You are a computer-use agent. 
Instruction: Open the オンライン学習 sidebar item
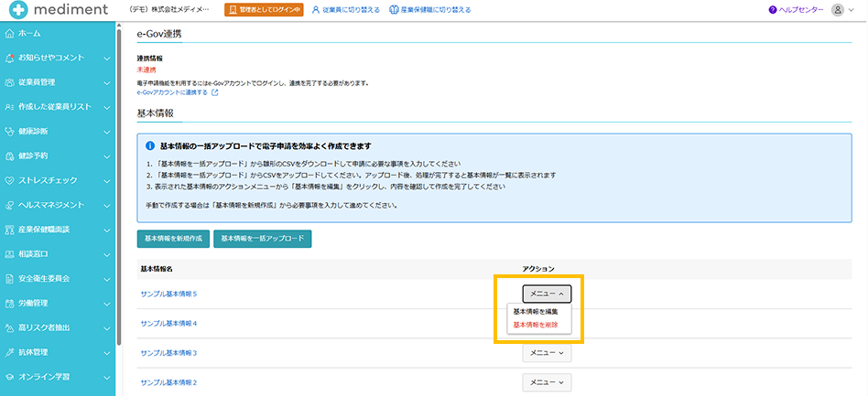pyautogui.click(x=58, y=377)
